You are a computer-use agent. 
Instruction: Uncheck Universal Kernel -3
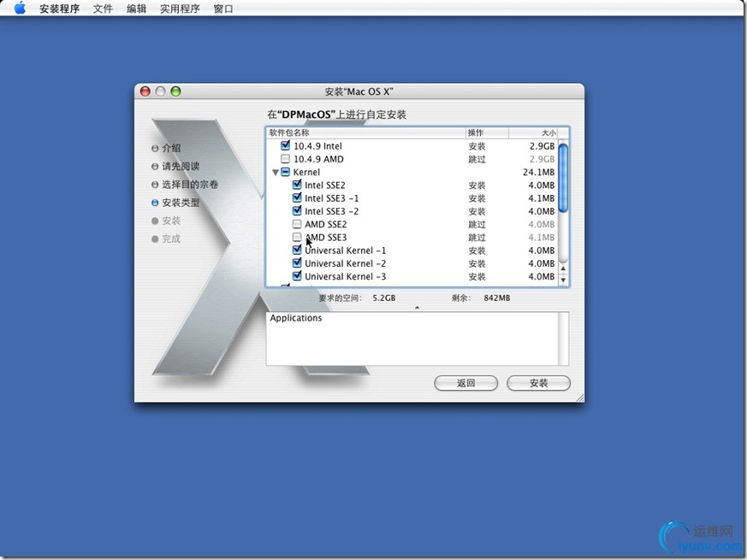(x=297, y=275)
